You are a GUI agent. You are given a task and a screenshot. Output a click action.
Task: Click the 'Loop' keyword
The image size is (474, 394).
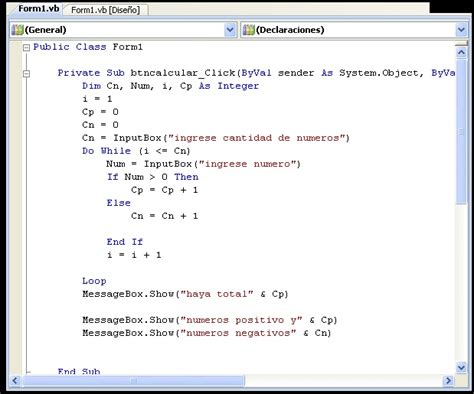pyautogui.click(x=94, y=281)
